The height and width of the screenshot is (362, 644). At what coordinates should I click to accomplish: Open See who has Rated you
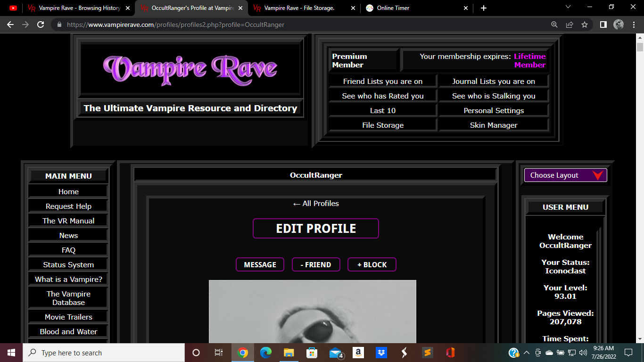click(x=383, y=96)
